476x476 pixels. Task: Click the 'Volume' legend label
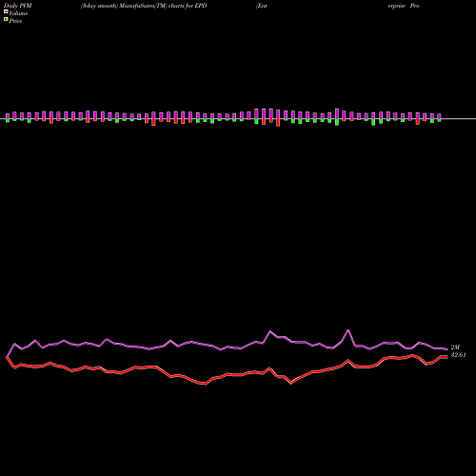pos(18,13)
